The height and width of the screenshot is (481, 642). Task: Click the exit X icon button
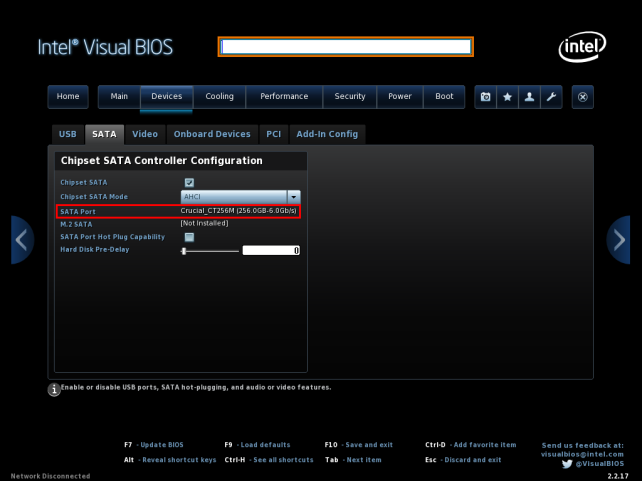(x=583, y=97)
